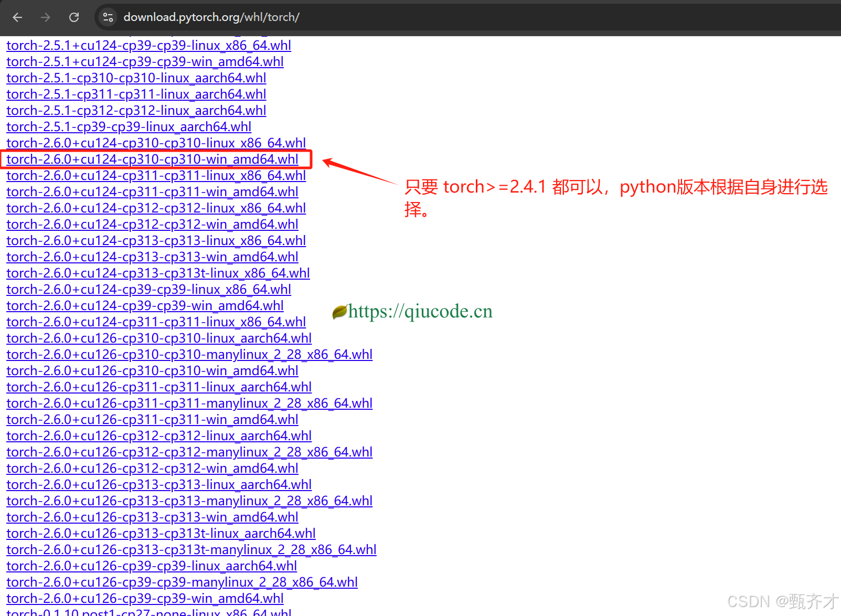Viewport: 841px width, 616px height.
Task: Open link torch-2.5.1-cp39-cp39-linux_aarch64.whl
Action: pyautogui.click(x=129, y=127)
